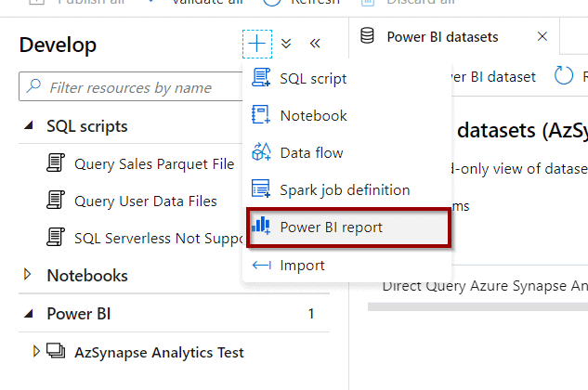Collapse the SQL scripts tree section
The width and height of the screenshot is (588, 390).
(29, 125)
